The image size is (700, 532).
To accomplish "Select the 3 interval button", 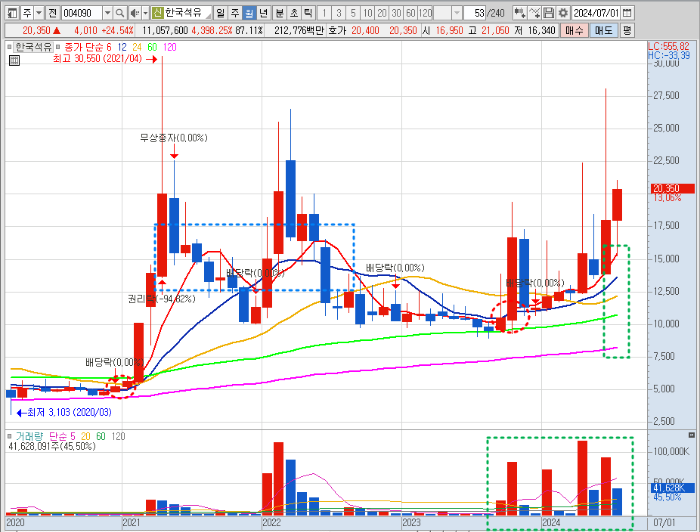I will [x=339, y=13].
